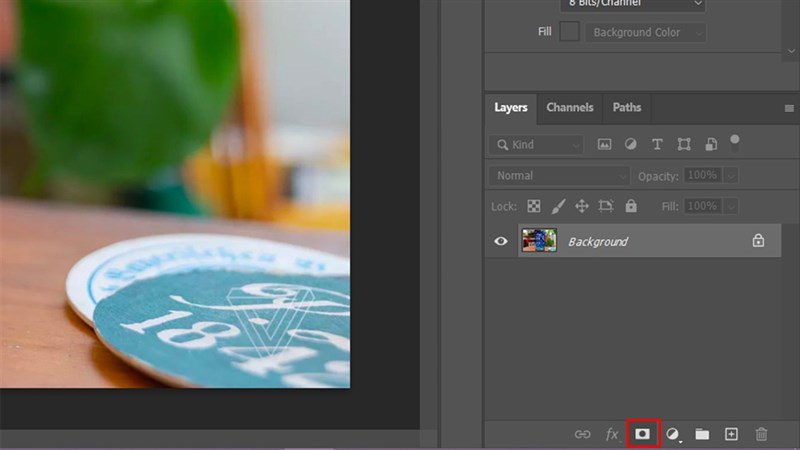Image resolution: width=800 pixels, height=450 pixels.
Task: Open the Normal blend mode dropdown
Action: [559, 176]
